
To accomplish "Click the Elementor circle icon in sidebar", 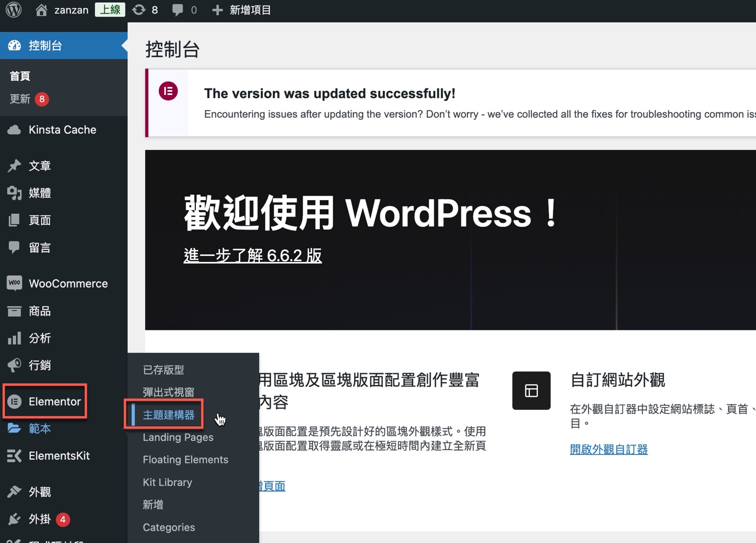I will (x=15, y=402).
